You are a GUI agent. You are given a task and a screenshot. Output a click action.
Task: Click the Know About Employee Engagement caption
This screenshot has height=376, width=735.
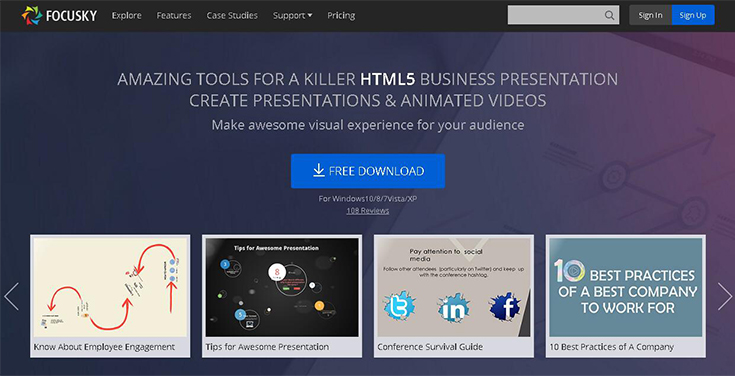coord(104,347)
